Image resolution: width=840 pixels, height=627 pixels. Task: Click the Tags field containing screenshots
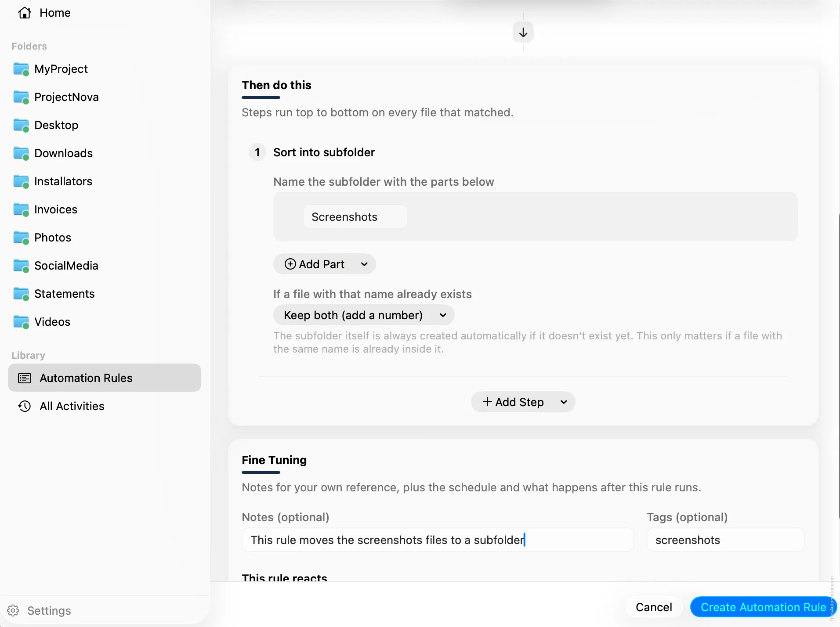point(725,540)
